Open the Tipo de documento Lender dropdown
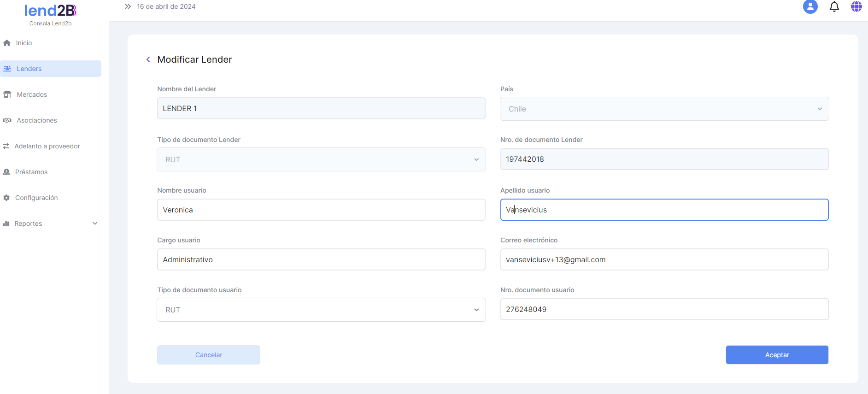Screen dimensions: 868x394 click(321, 159)
